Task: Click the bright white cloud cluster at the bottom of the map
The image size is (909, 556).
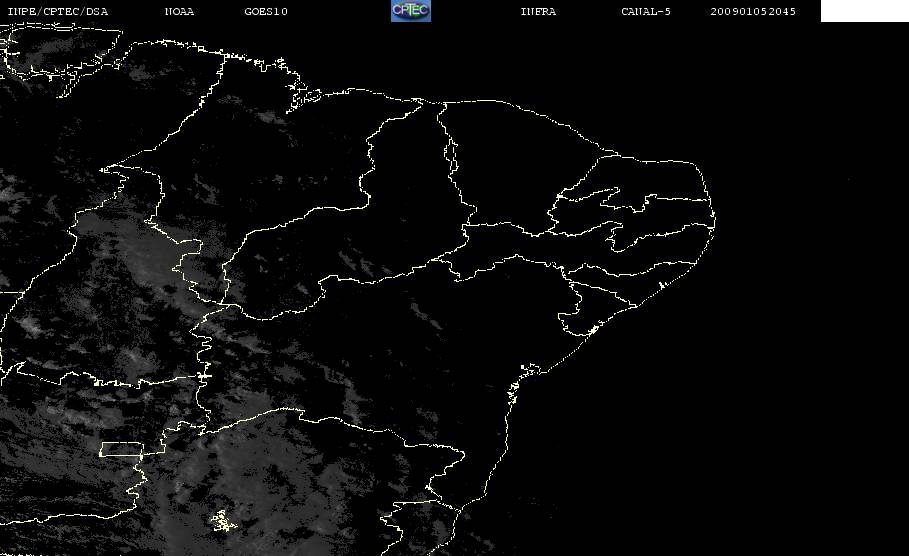Action: [x=223, y=521]
